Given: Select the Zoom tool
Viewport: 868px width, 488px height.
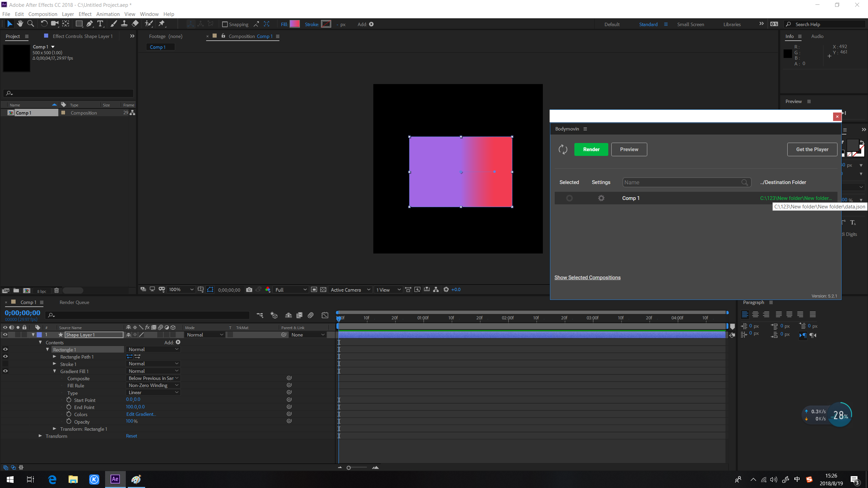Looking at the screenshot, I should pos(31,24).
